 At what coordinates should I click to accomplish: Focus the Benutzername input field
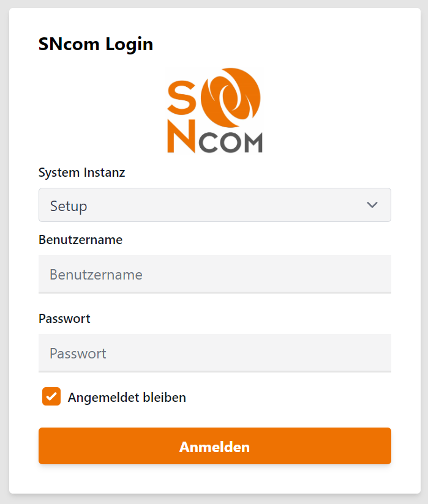pos(214,275)
